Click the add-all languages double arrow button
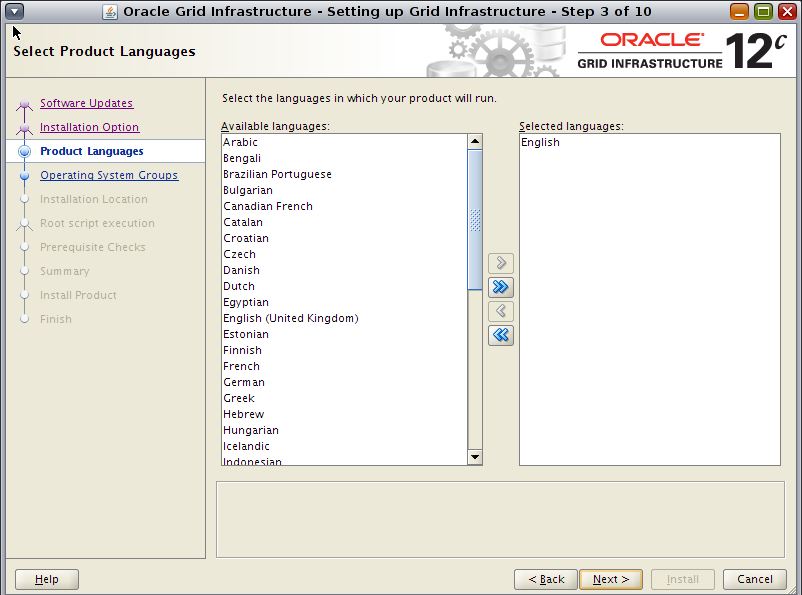The width and height of the screenshot is (802, 595). 501,287
